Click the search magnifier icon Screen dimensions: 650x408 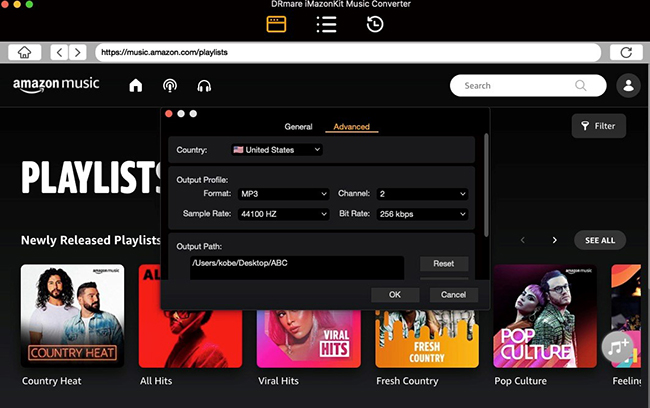[x=580, y=85]
